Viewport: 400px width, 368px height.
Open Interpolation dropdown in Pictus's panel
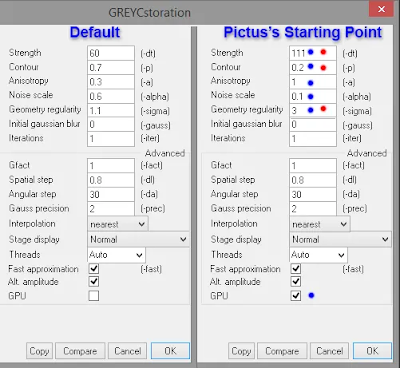click(x=320, y=224)
